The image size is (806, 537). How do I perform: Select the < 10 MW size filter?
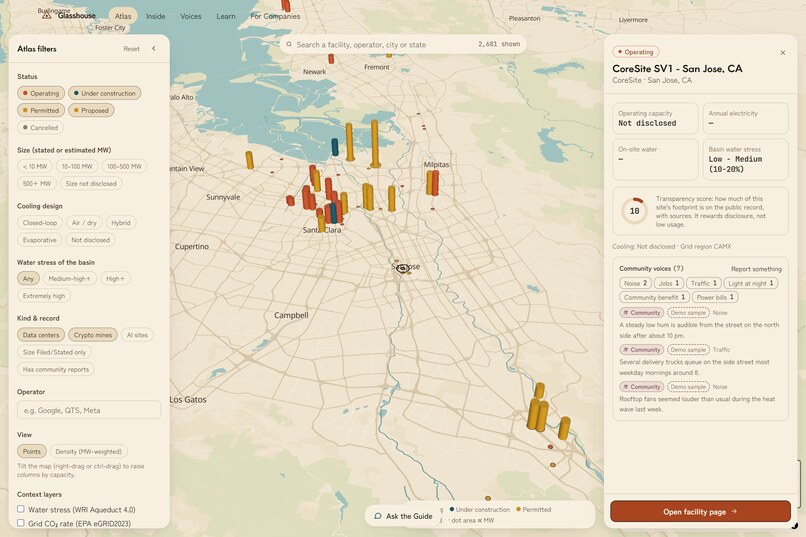click(34, 166)
